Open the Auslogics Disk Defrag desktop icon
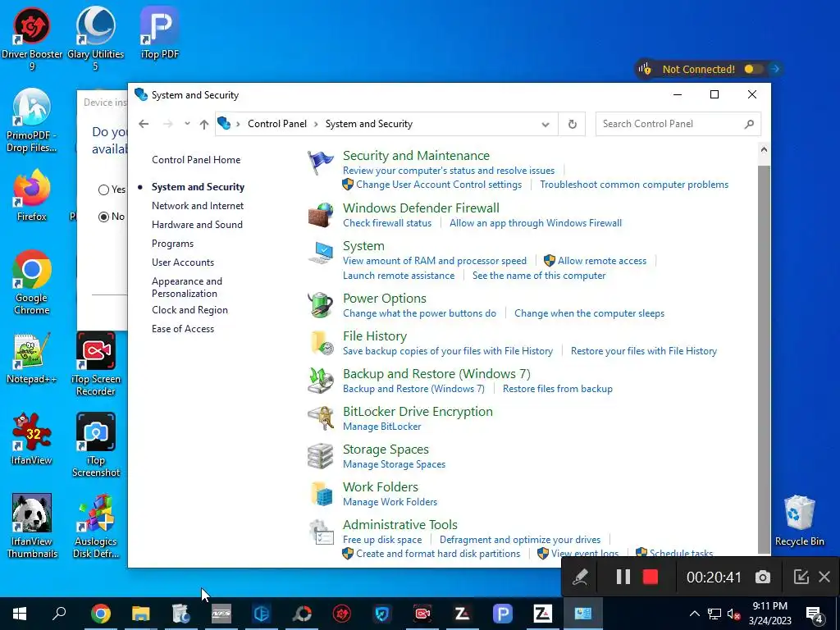 pyautogui.click(x=96, y=526)
